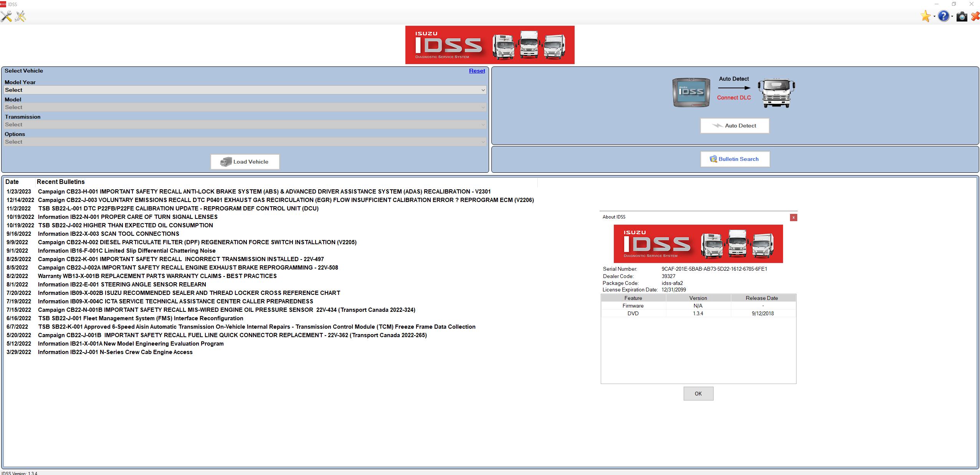Screen dimensions: 980x475
Task: Click the Connect DLC auto detect graphic
Action: pos(734,92)
